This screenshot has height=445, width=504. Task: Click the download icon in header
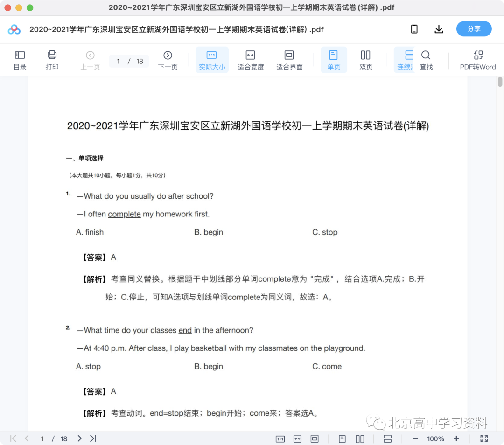[x=439, y=29]
